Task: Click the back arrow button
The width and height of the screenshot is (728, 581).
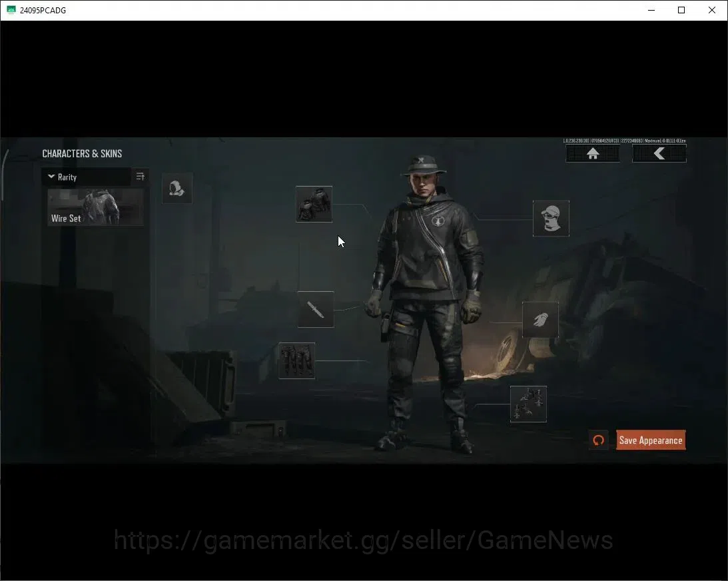Action: pos(659,153)
